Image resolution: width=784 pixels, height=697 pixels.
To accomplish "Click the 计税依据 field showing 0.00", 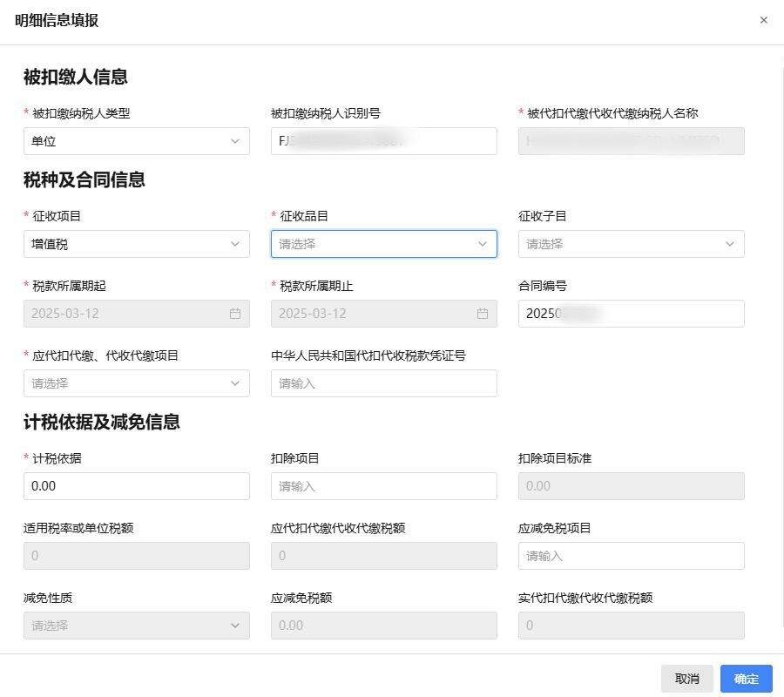I will pos(137,486).
